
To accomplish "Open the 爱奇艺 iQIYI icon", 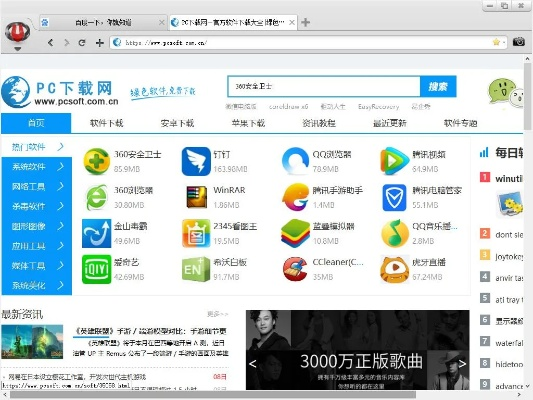I will pos(97,269).
